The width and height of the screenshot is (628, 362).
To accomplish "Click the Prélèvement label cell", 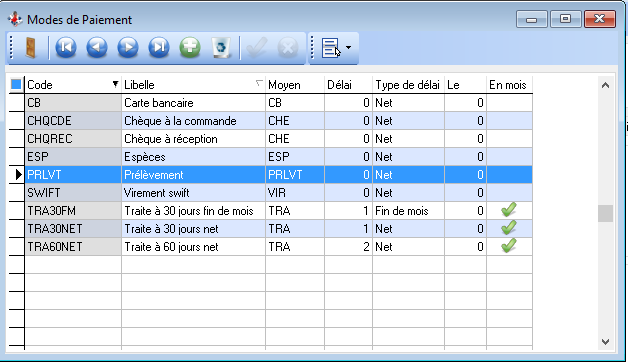I will pos(193,175).
